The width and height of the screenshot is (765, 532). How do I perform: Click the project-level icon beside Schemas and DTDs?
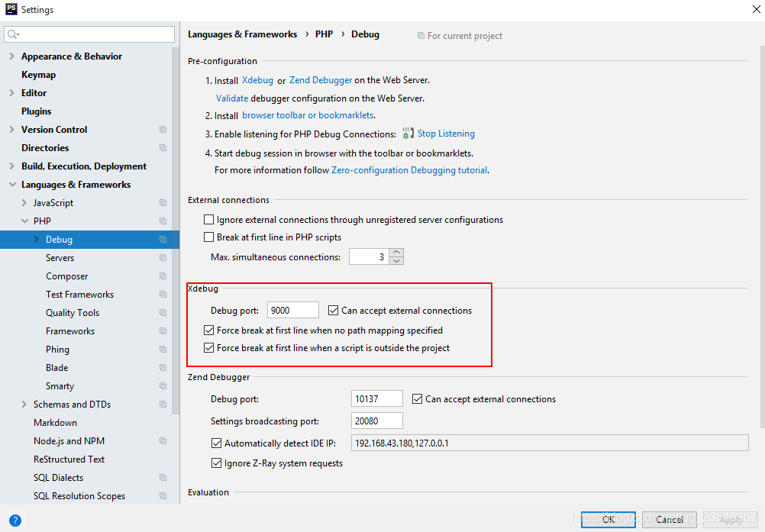pos(163,405)
